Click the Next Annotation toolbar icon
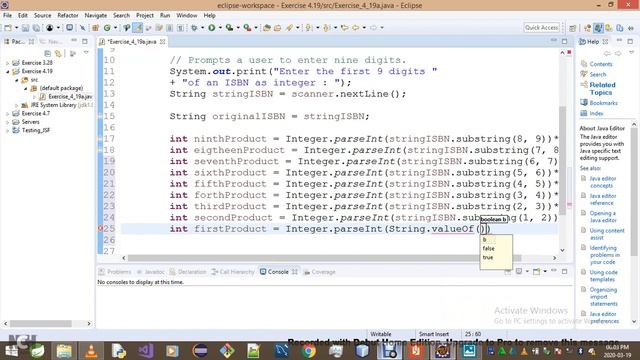 click(309, 28)
